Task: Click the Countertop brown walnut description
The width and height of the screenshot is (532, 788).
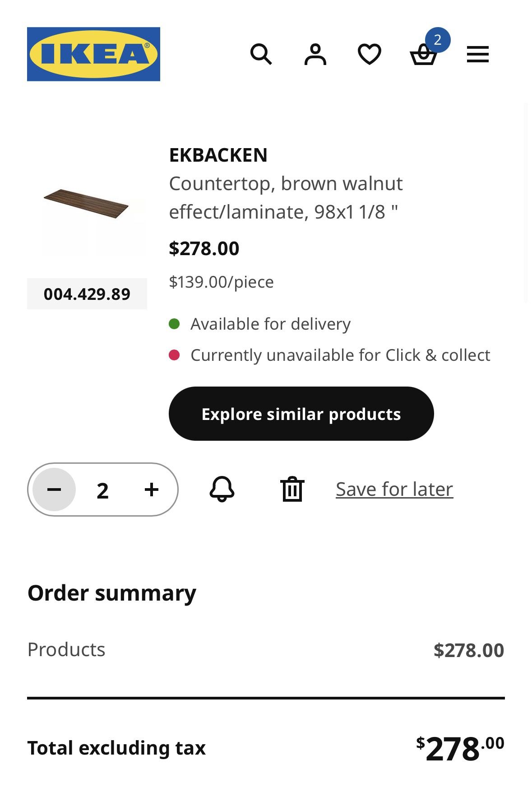Action: pos(285,197)
